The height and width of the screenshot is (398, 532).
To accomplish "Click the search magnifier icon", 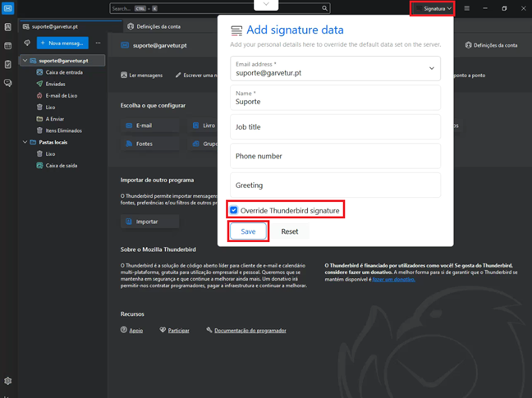I will [x=324, y=8].
